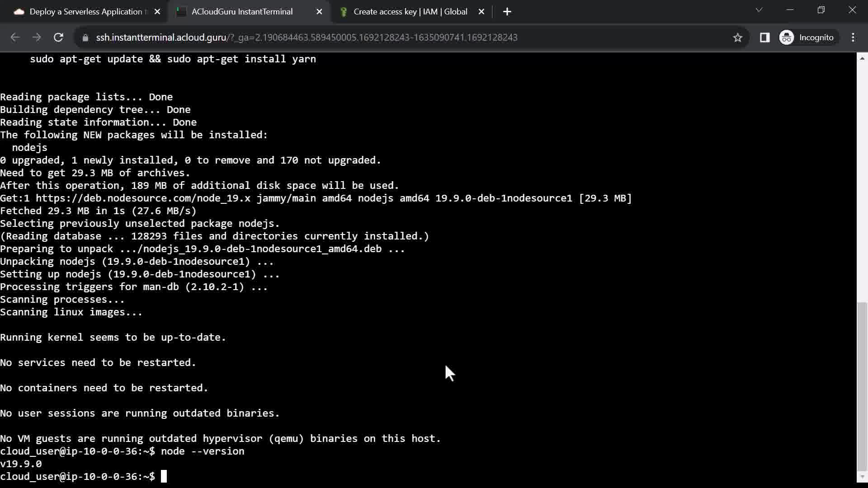868x488 pixels.
Task: Click the Incognito profile button
Action: [807, 38]
